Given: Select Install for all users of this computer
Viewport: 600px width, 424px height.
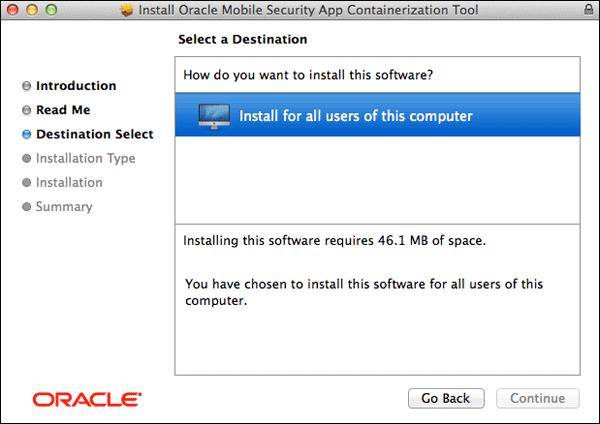Looking at the screenshot, I should pyautogui.click(x=355, y=116).
